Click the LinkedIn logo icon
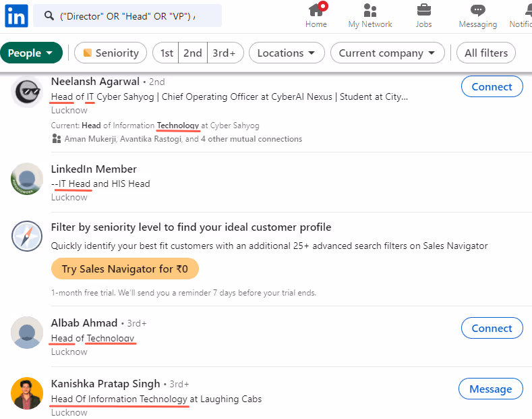This screenshot has height=419, width=532. 16,16
